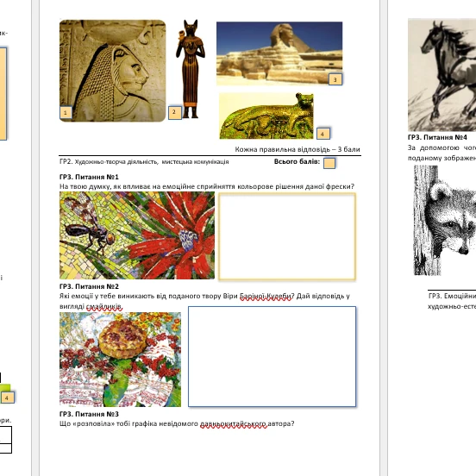Select the painting of pie and berries

click(120, 360)
